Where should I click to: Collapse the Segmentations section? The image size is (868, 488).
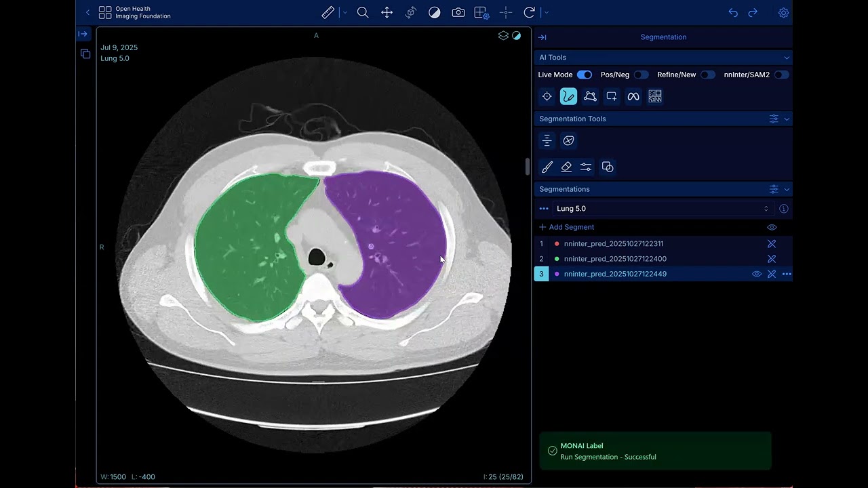787,189
